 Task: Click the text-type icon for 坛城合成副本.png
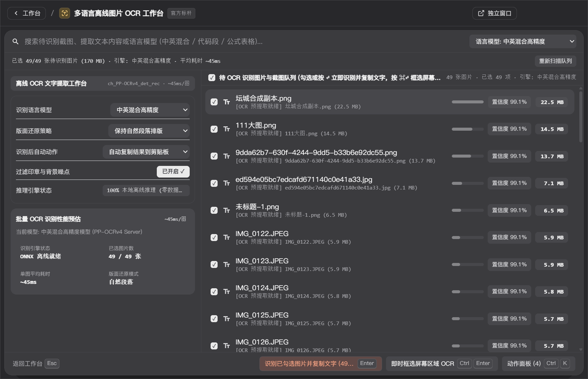(x=227, y=102)
